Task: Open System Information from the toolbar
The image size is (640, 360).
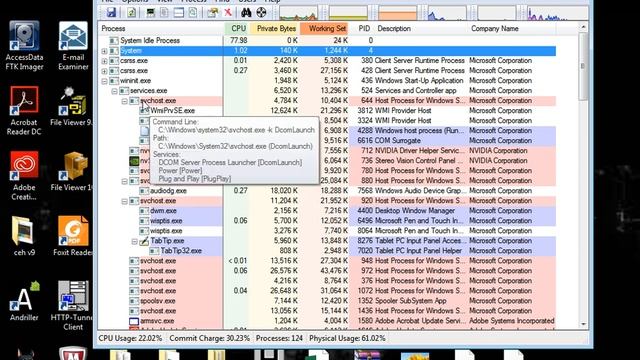Action: pos(151,12)
